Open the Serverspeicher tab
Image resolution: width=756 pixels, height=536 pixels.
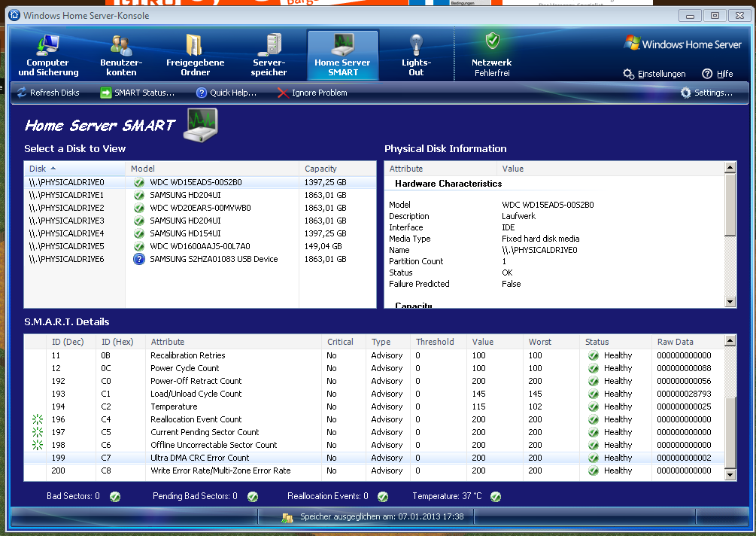(x=269, y=55)
